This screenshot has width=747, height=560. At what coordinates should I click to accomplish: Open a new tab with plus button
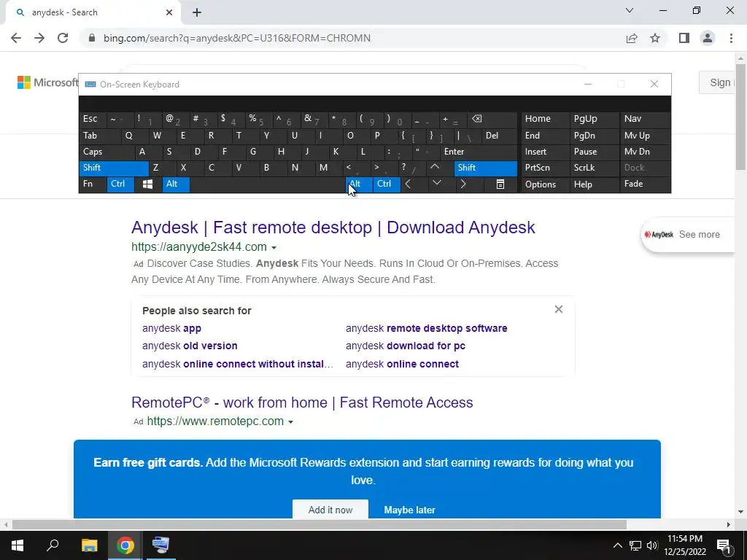click(x=197, y=12)
